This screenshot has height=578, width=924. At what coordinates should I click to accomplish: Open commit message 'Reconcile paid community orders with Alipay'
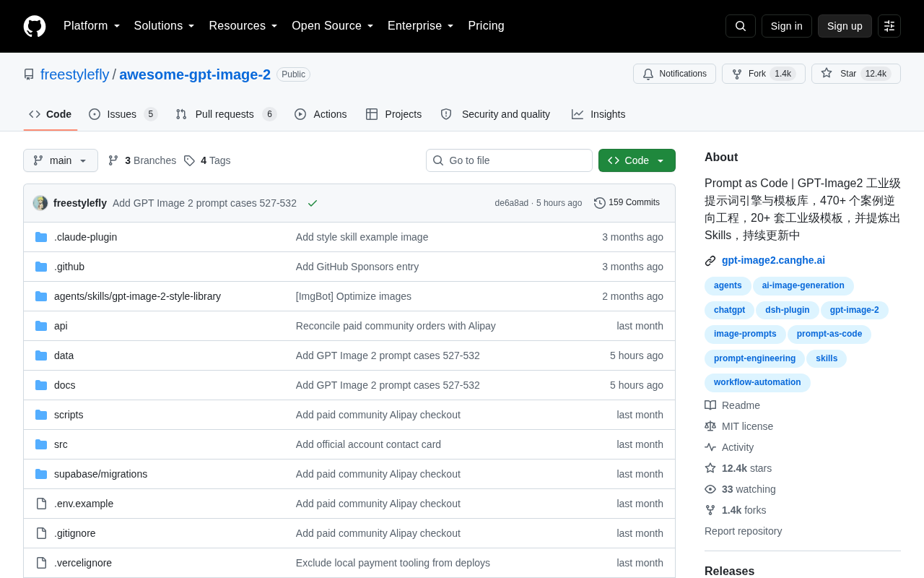click(x=396, y=326)
